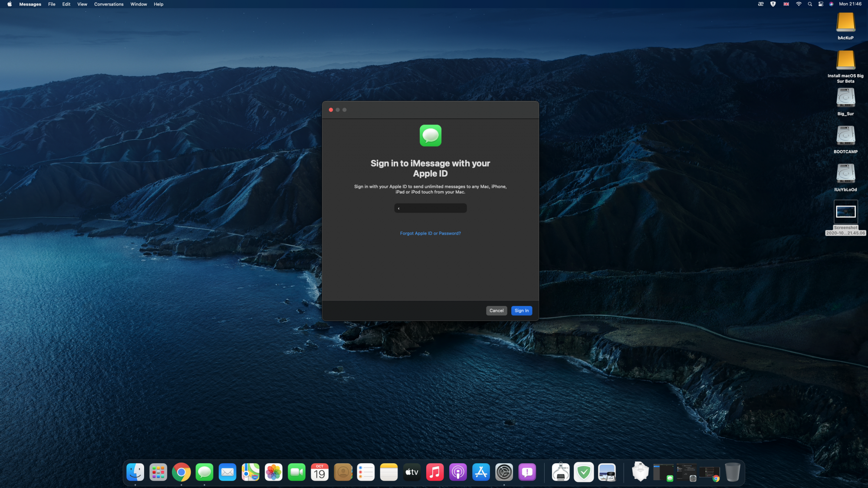The image size is (868, 488).
Task: Open Feedback Assistant from the Dock
Action: (x=527, y=472)
